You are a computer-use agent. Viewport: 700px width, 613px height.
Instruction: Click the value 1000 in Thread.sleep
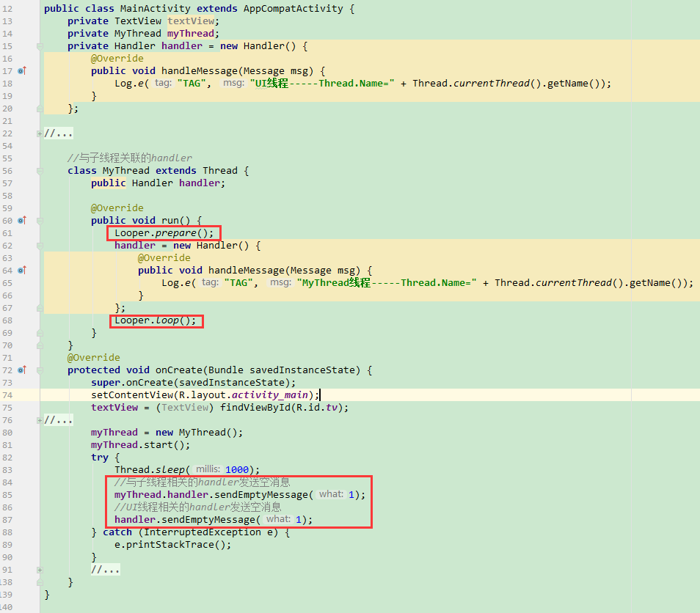point(237,470)
